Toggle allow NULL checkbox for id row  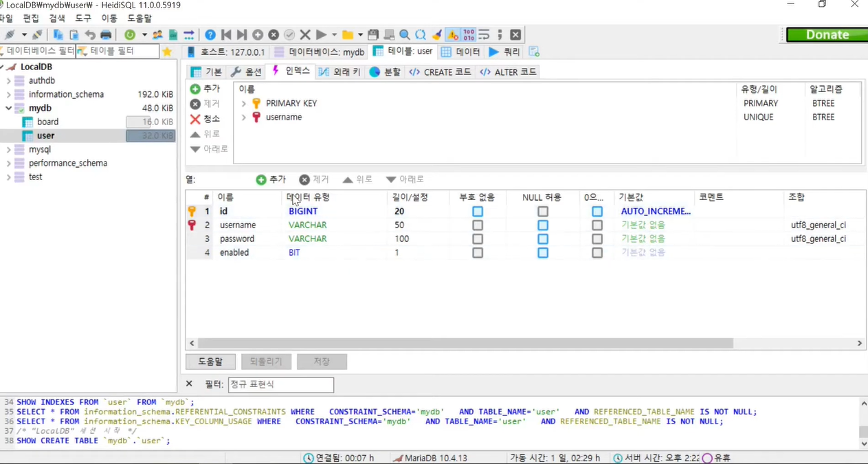click(543, 211)
